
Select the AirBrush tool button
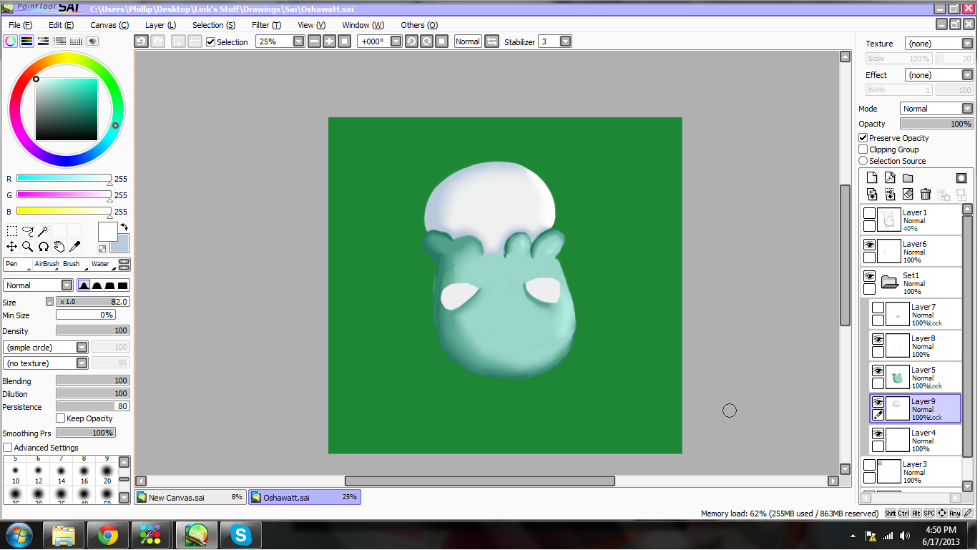click(x=46, y=264)
